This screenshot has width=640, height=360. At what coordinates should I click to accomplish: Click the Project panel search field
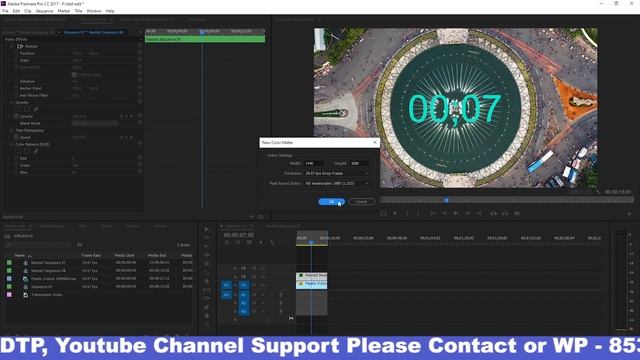coord(39,245)
